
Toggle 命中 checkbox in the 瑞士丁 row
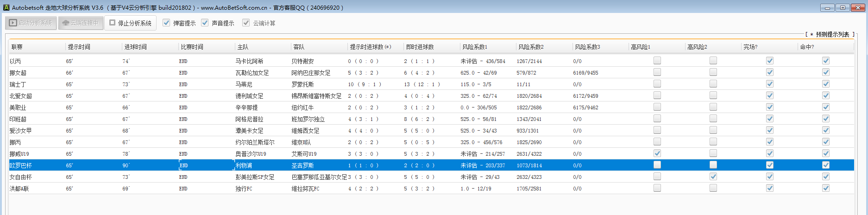click(825, 84)
